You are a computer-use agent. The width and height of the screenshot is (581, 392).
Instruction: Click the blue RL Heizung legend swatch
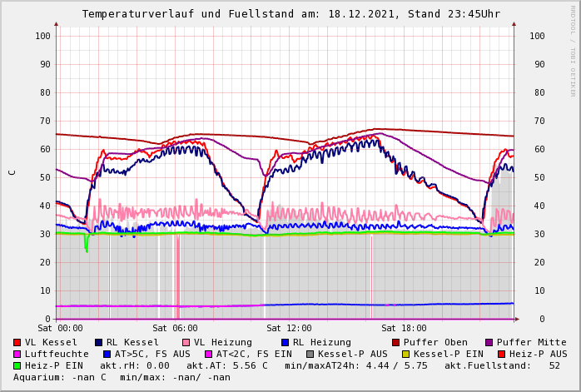(285, 342)
